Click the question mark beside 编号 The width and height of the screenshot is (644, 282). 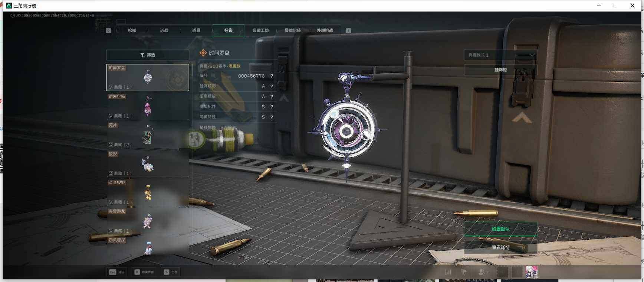272,76
